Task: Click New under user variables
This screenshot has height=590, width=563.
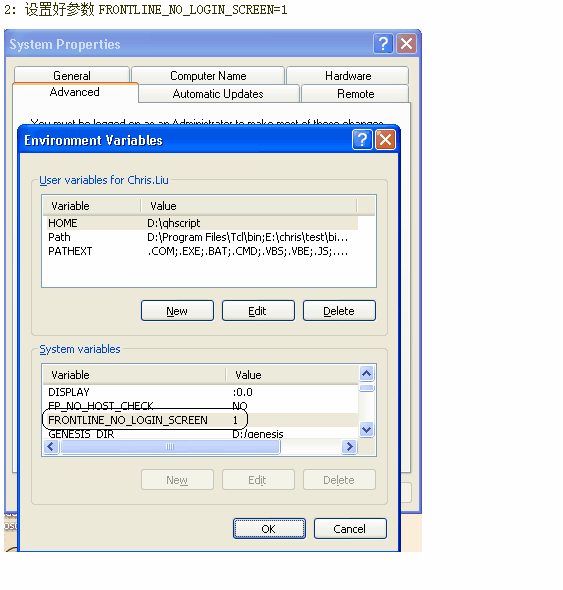Action: pyautogui.click(x=177, y=311)
